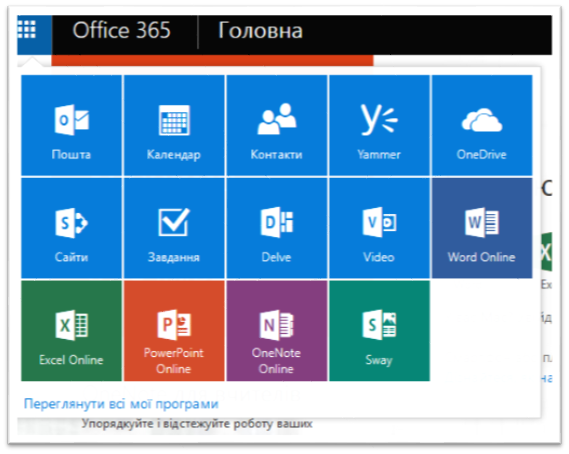
Task: Open the Завдання tasks tile
Action: click(x=174, y=228)
